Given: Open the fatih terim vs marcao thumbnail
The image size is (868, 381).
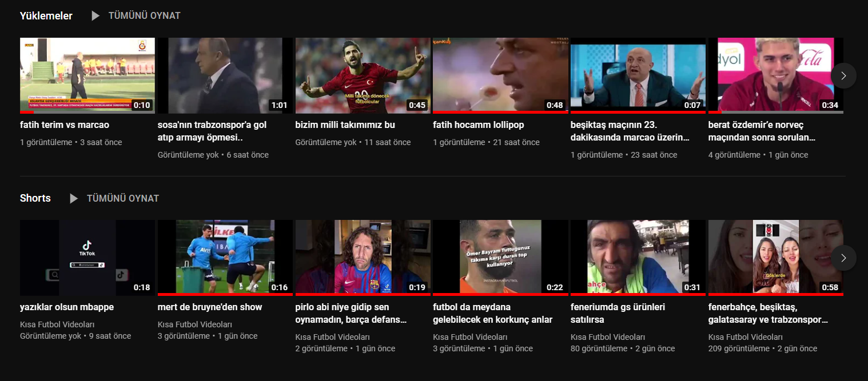Looking at the screenshot, I should coord(87,76).
